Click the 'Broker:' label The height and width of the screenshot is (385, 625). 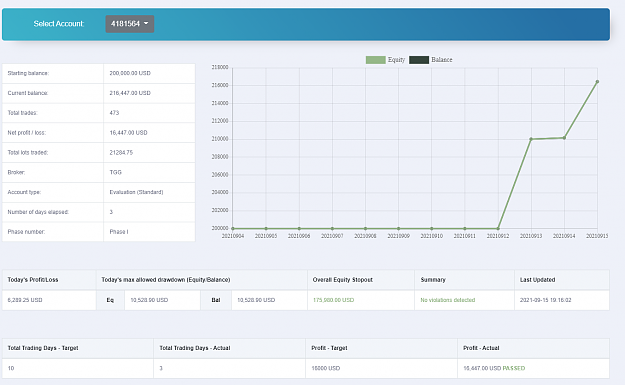16,172
